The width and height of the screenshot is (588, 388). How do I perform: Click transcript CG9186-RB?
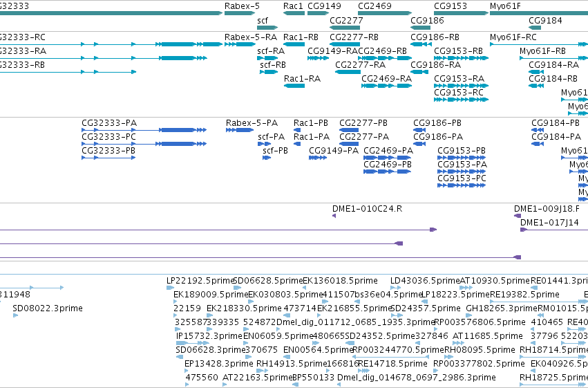(421, 44)
